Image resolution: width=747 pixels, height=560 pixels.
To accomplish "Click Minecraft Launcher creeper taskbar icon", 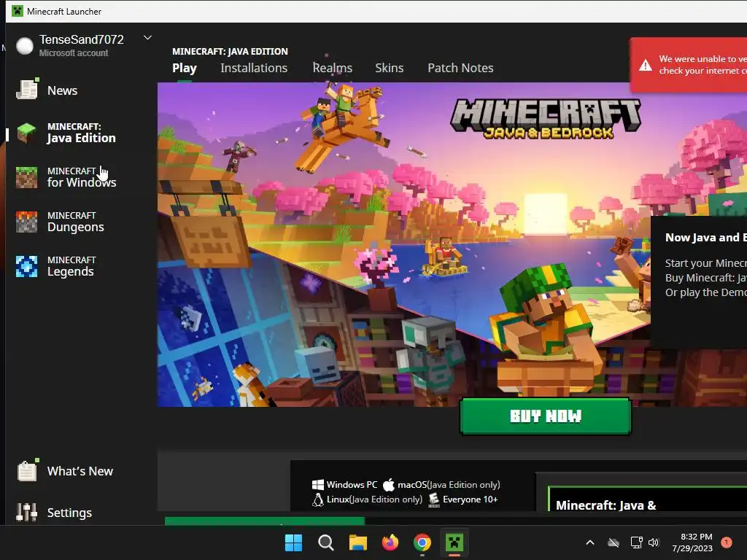I will (x=454, y=542).
